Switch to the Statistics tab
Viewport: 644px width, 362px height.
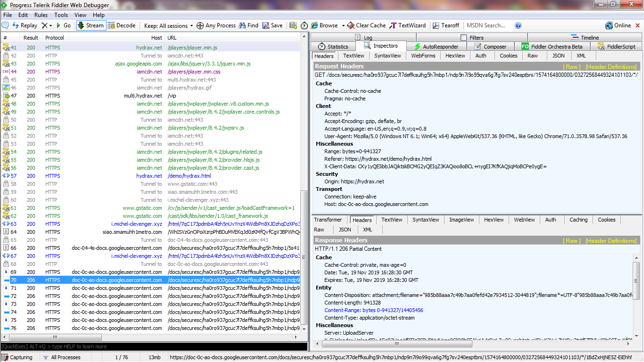pos(333,47)
